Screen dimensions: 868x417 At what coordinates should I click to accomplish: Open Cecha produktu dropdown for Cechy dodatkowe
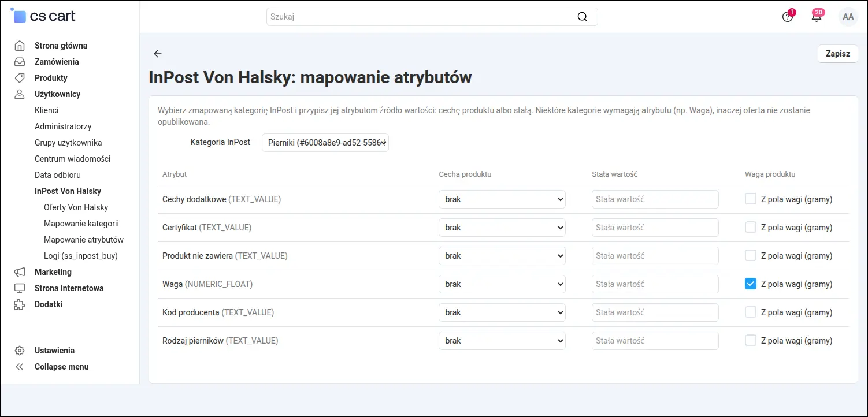502,199
